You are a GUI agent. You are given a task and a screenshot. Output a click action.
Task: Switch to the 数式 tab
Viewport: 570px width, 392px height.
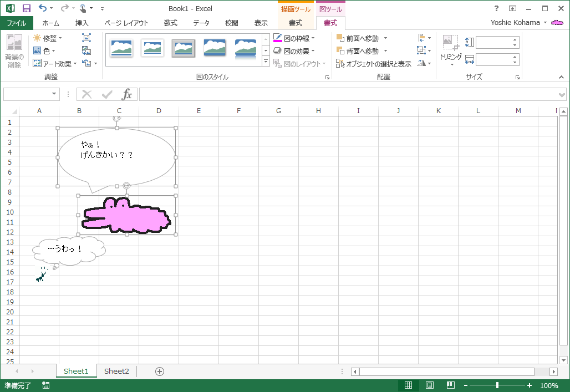tap(170, 23)
